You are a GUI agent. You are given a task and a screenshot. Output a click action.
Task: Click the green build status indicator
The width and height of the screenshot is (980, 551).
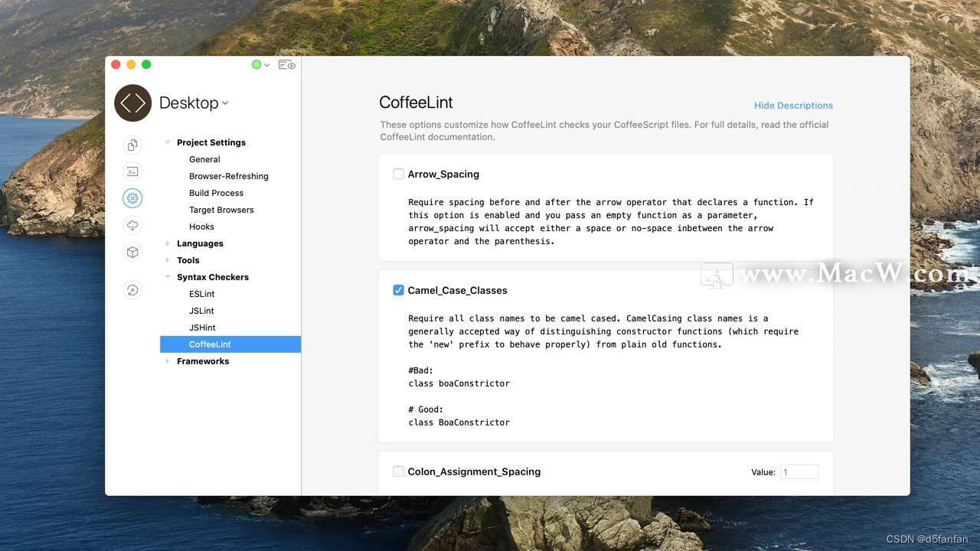pos(256,64)
